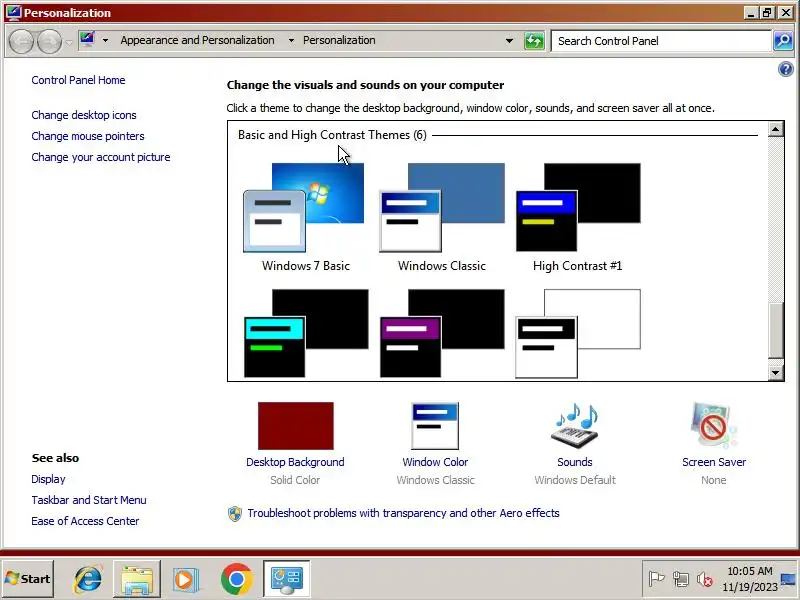The image size is (800, 600).
Task: Click Appearance and Personalization breadcrumb
Action: click(197, 40)
